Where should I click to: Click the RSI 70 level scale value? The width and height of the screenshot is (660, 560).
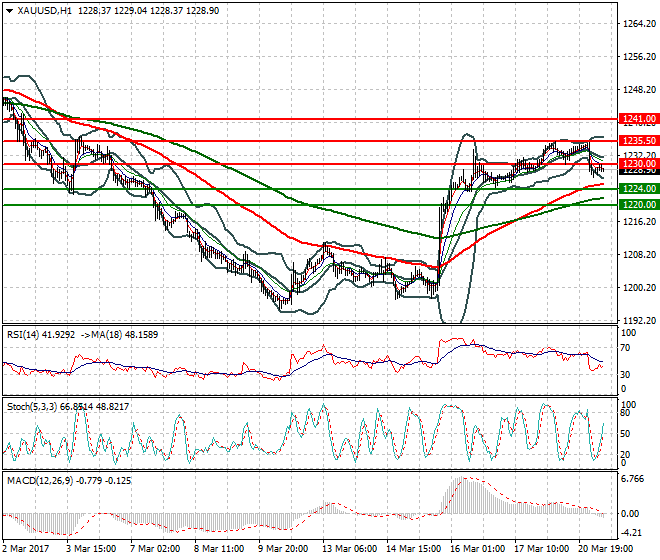(x=625, y=348)
